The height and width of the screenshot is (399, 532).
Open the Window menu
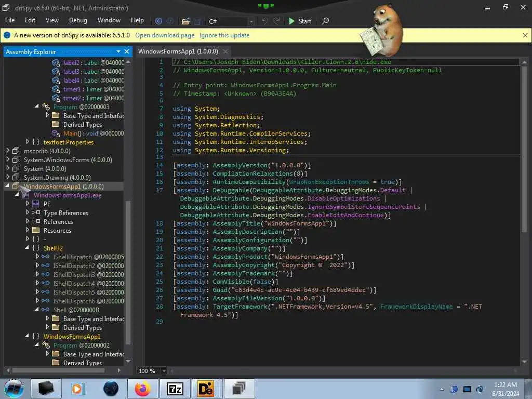[109, 20]
